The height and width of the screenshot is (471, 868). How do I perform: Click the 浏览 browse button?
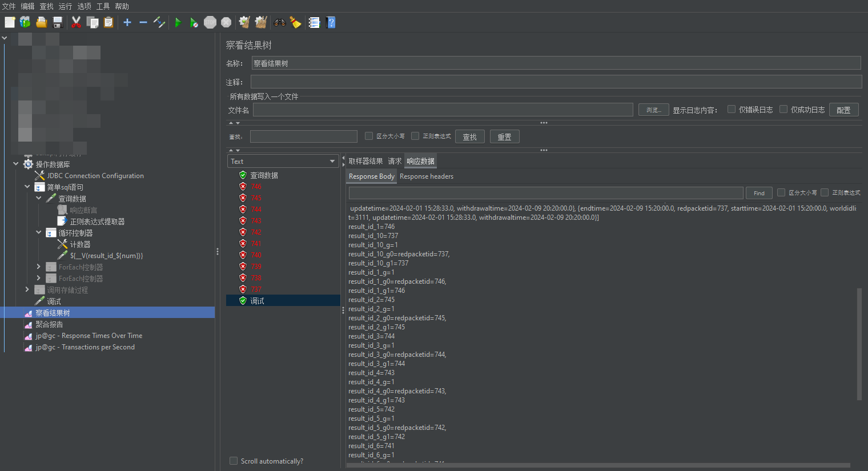(x=653, y=110)
